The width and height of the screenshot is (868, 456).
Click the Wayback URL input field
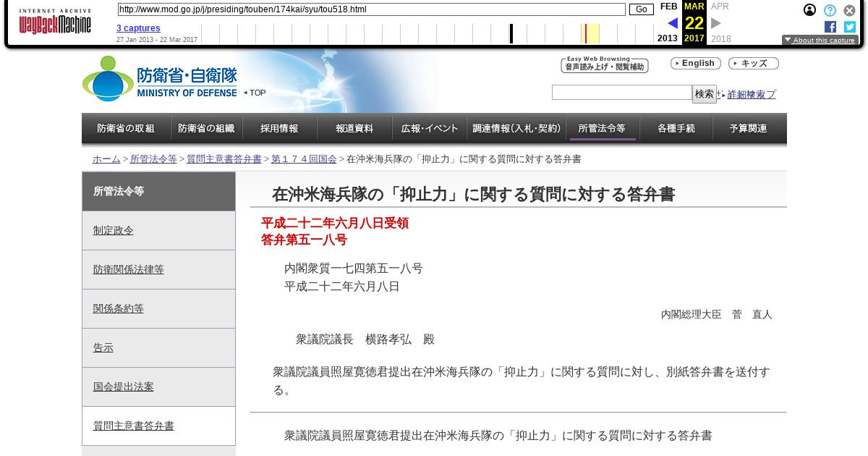[x=371, y=9]
